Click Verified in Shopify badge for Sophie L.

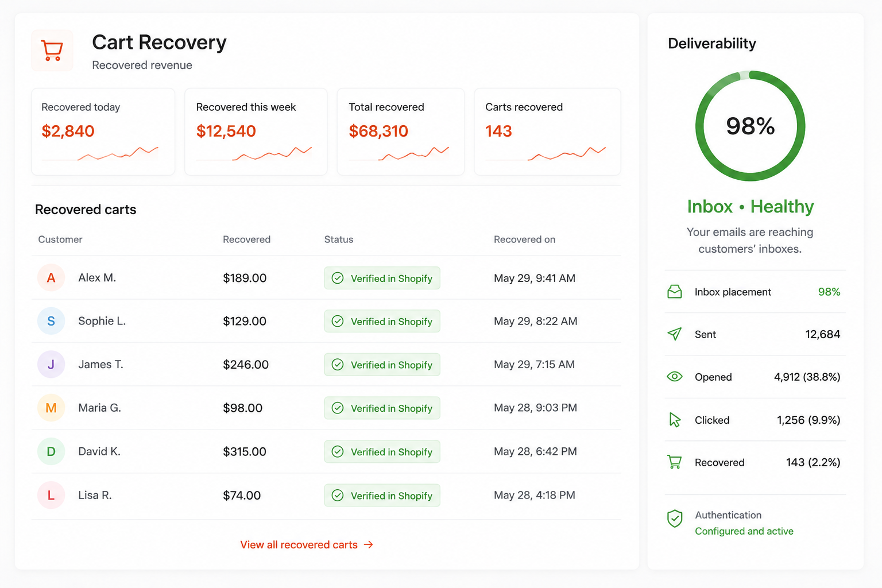pyautogui.click(x=382, y=321)
